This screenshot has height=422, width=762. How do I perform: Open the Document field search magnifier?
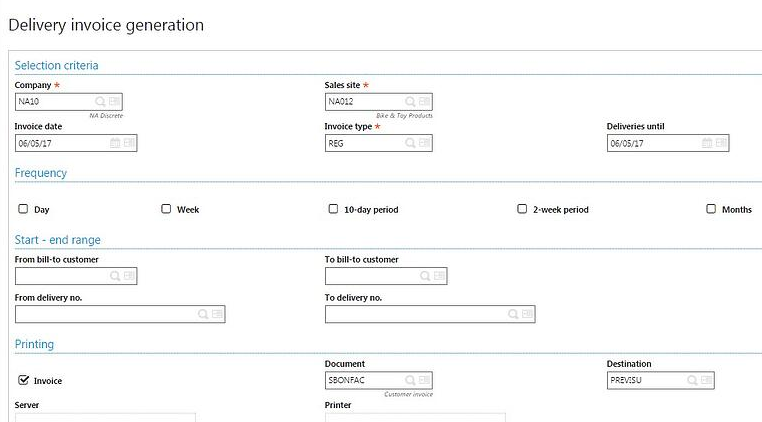(411, 380)
